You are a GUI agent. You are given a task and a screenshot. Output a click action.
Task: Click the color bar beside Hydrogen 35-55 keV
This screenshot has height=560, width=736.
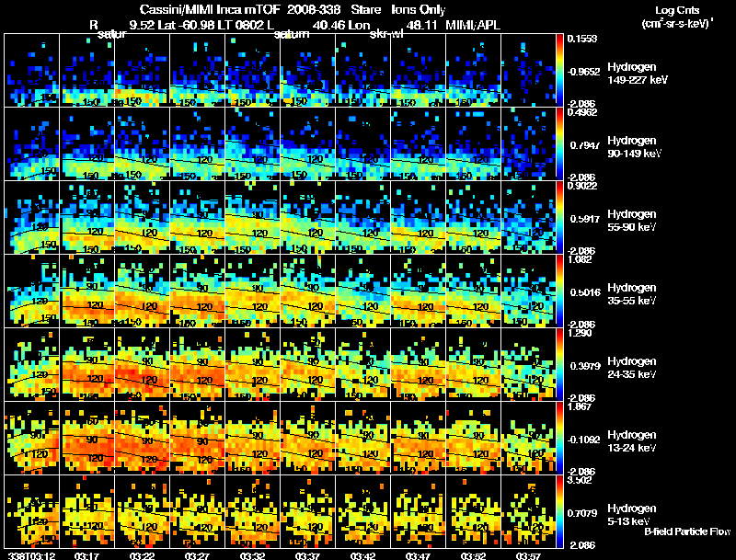coord(559,291)
